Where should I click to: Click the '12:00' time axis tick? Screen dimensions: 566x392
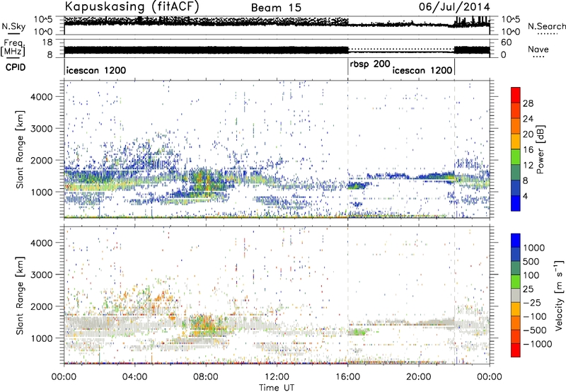[x=277, y=377]
